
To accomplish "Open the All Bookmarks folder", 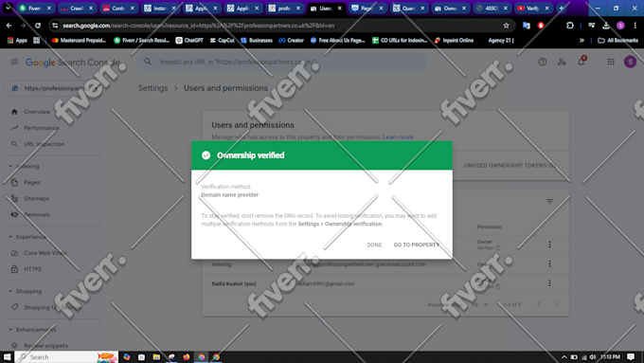I will click(617, 41).
